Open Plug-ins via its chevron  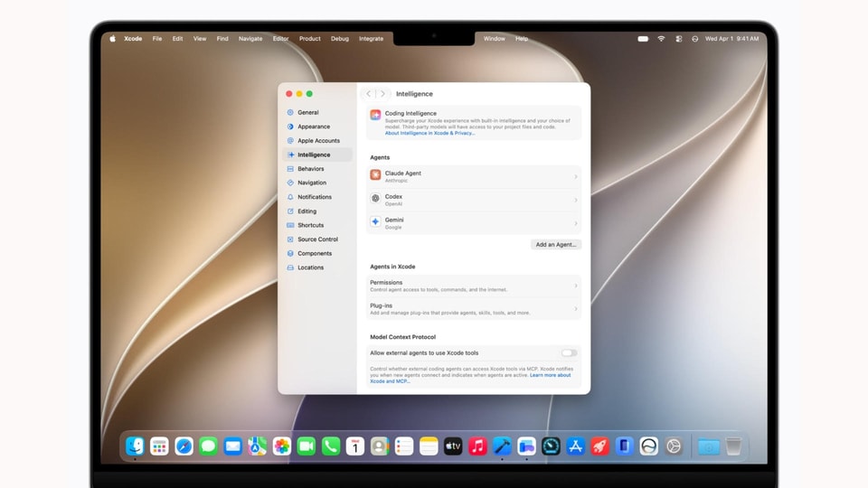tap(576, 309)
